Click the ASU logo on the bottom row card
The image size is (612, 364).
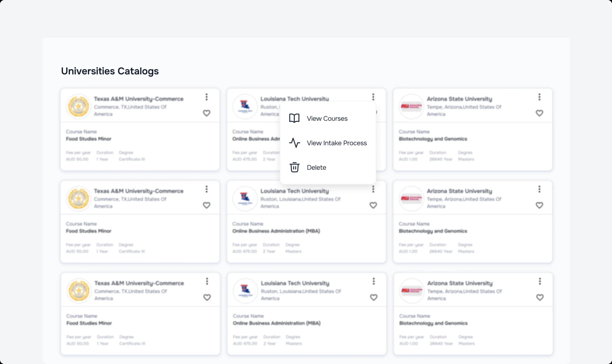[412, 290]
